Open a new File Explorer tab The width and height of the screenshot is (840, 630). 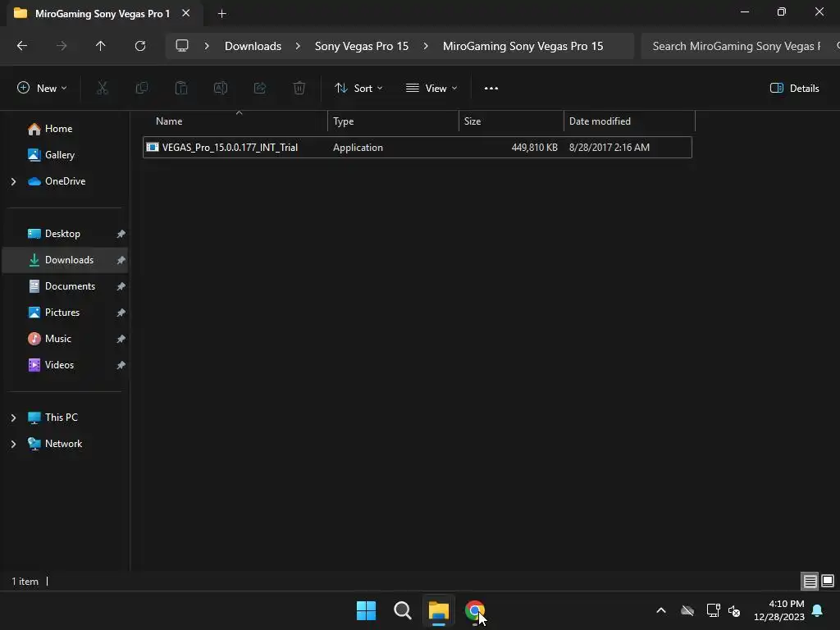click(221, 14)
